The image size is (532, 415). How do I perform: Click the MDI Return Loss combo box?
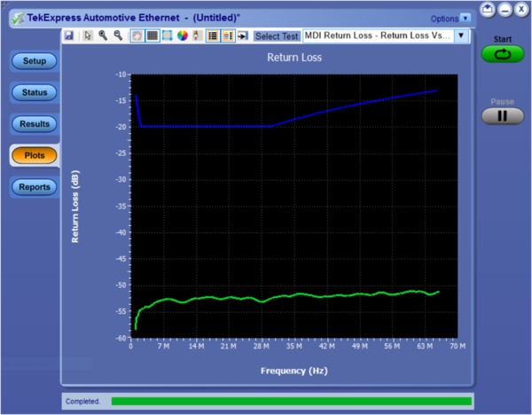[378, 36]
